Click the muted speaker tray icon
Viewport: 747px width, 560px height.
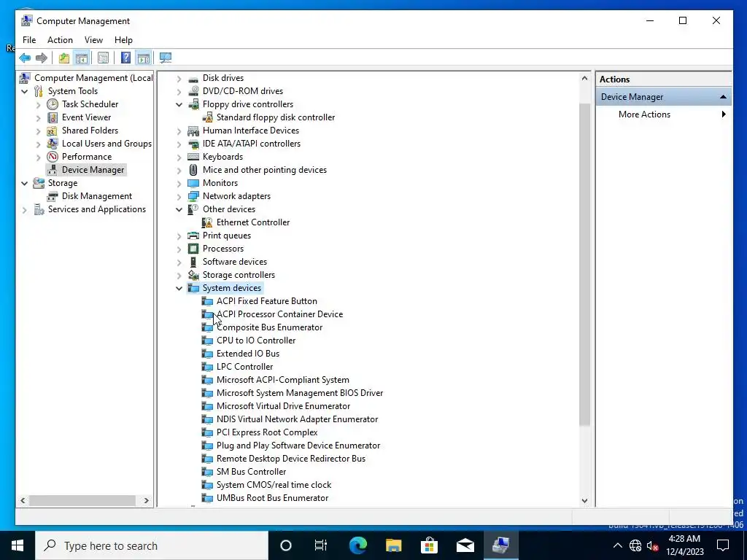[653, 545]
